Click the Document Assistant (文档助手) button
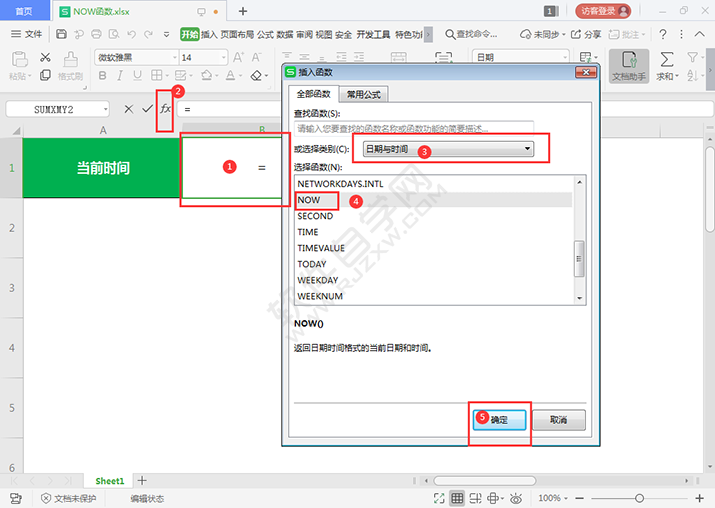 pyautogui.click(x=629, y=66)
